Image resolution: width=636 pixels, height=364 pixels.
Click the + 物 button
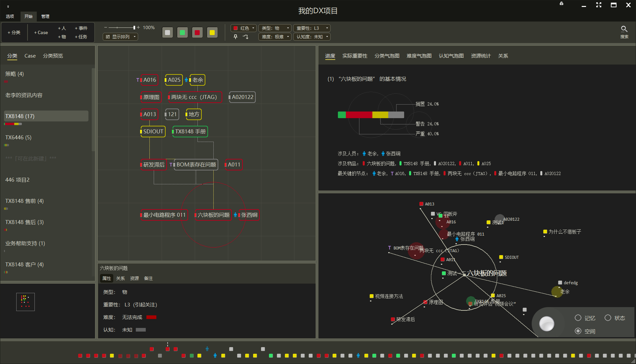point(62,37)
